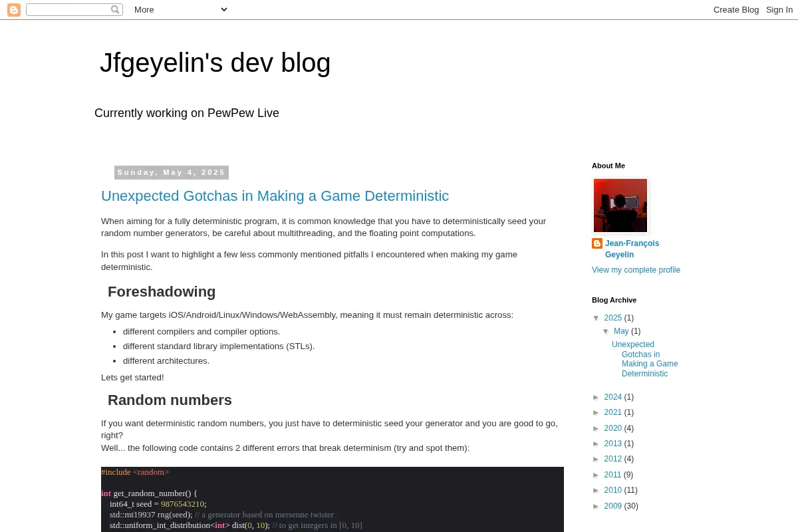Click the 'Lets get started!' line

click(x=132, y=378)
